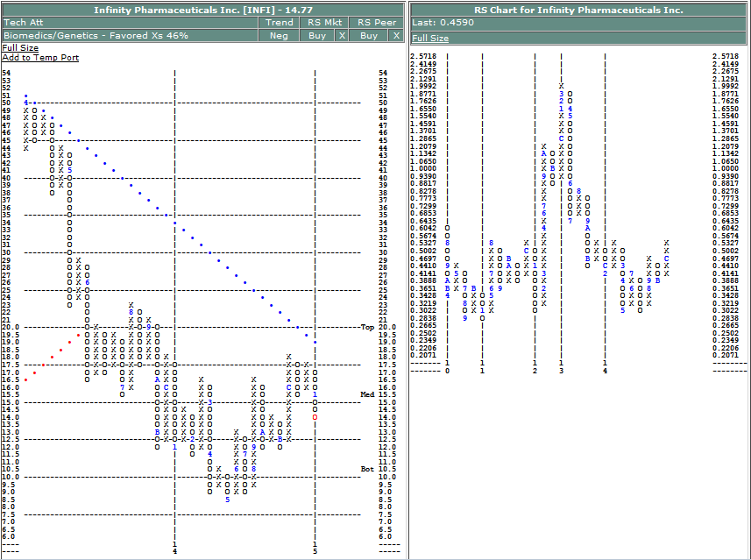751x560 pixels.
Task: Click the X cell beside RS Mkt Buy
Action: tap(342, 35)
